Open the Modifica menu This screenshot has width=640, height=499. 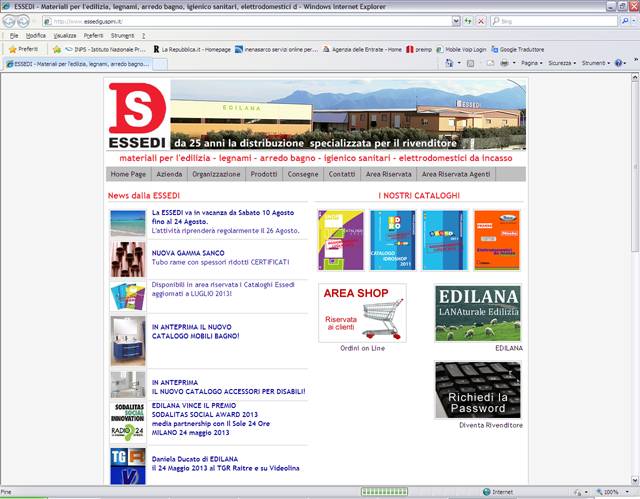[35, 35]
